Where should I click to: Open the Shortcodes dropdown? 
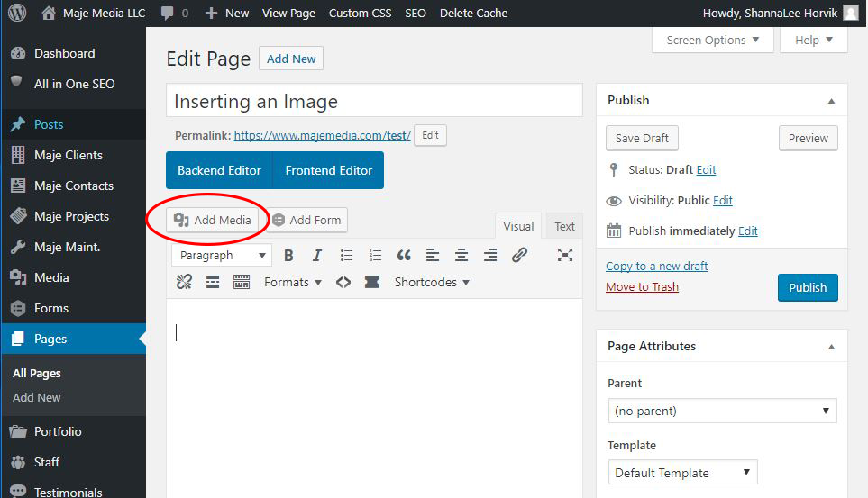click(x=432, y=282)
